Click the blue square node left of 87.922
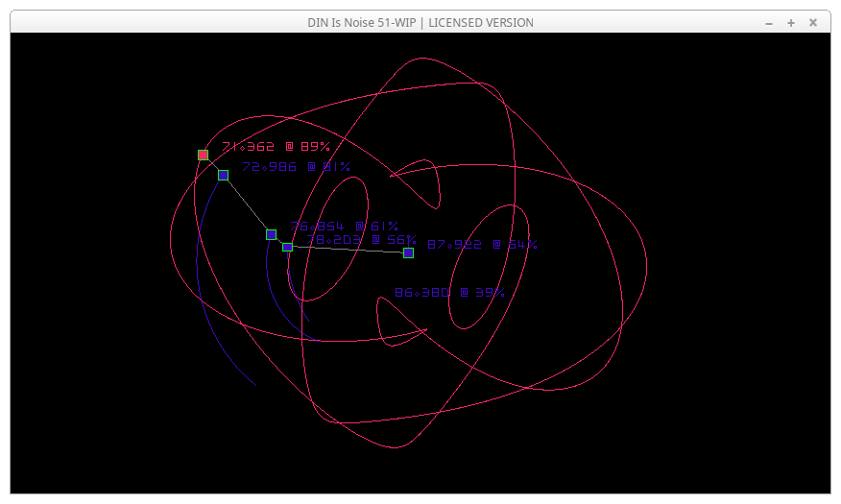Screen dimensions: 841x504 (408, 253)
